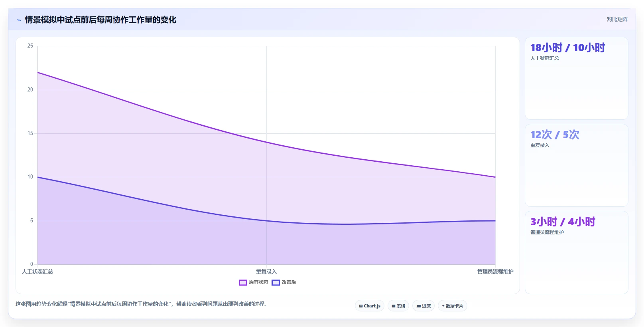
Task: Click the 改善后 legend label
Action: pos(289,282)
